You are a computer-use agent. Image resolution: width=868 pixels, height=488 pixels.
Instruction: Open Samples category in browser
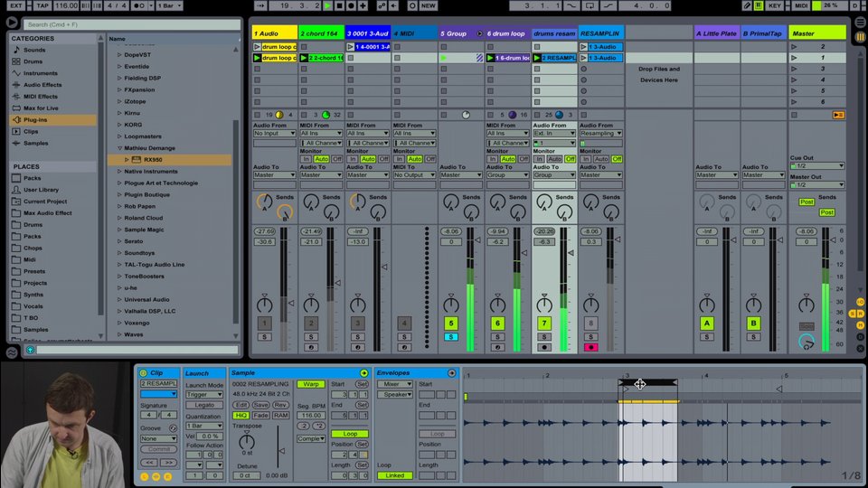[x=35, y=144]
